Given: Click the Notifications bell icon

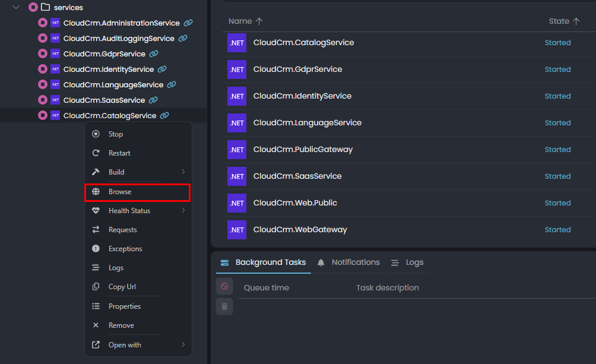Looking at the screenshot, I should [321, 262].
